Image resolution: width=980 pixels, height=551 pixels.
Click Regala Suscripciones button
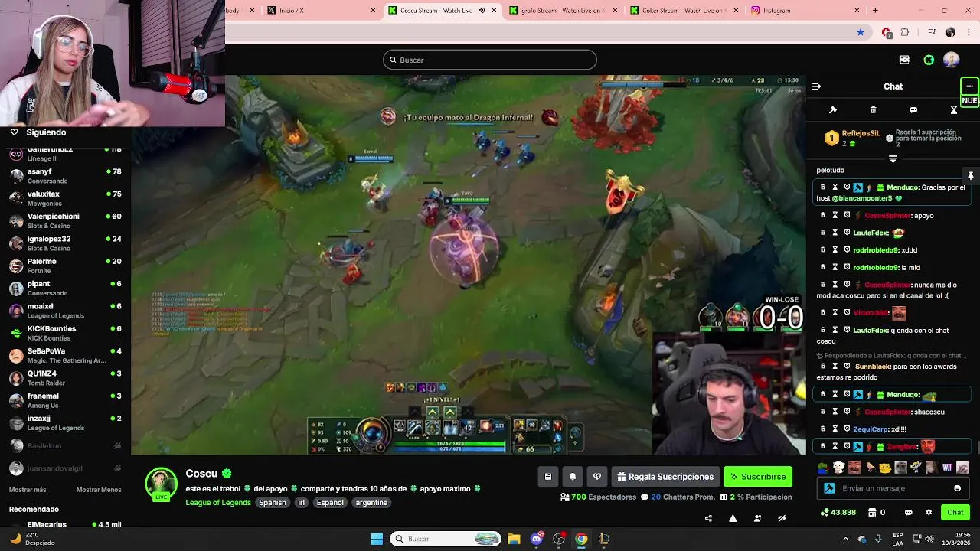(x=665, y=477)
